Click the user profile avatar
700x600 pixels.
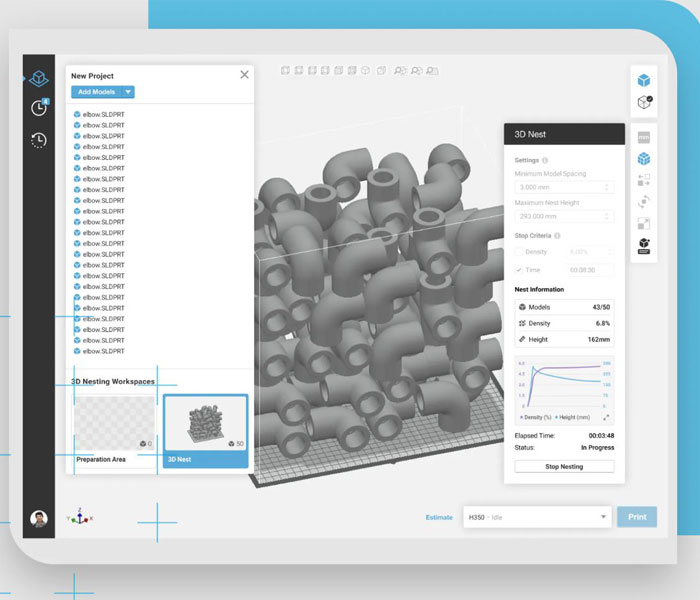[38, 519]
